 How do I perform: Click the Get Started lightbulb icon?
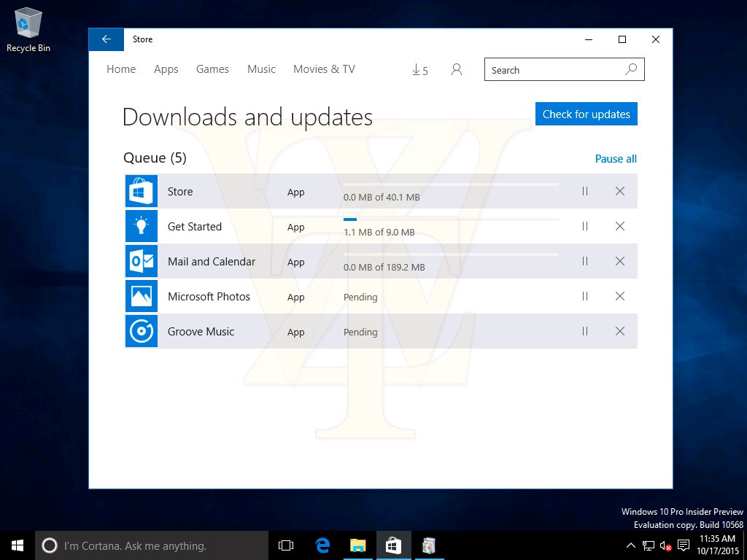pos(141,226)
